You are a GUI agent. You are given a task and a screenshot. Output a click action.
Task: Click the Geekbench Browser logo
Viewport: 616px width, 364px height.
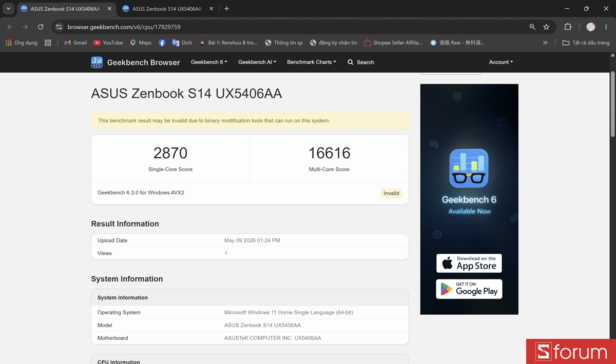pyautogui.click(x=136, y=62)
